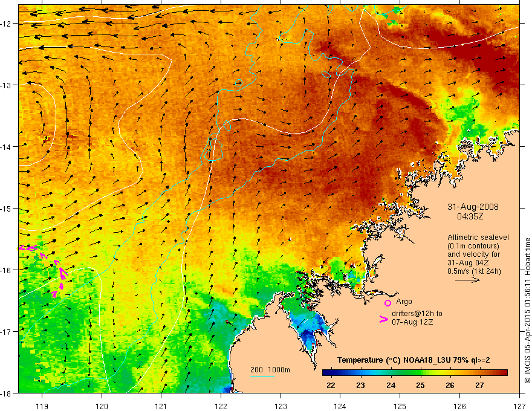Click latitude axis label -18
The height and width of the screenshot is (411, 532).
[x=7, y=393]
